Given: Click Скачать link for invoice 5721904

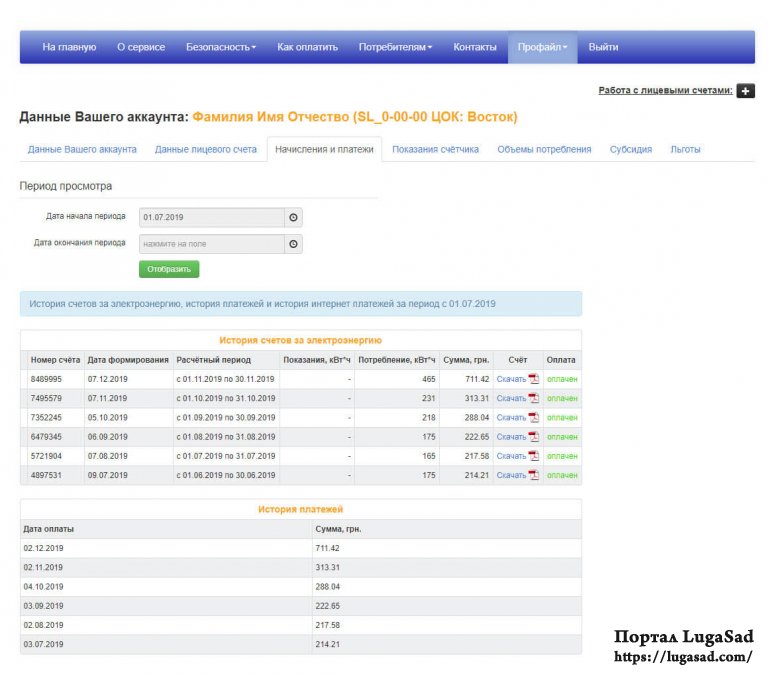Looking at the screenshot, I should coord(511,456).
